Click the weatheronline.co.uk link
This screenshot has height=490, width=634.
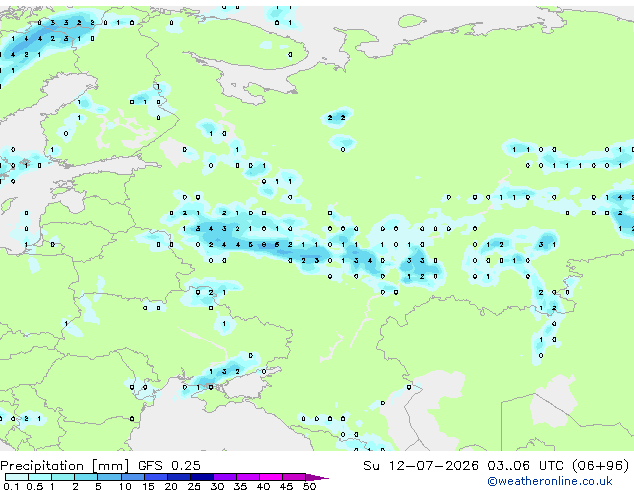tap(550, 481)
